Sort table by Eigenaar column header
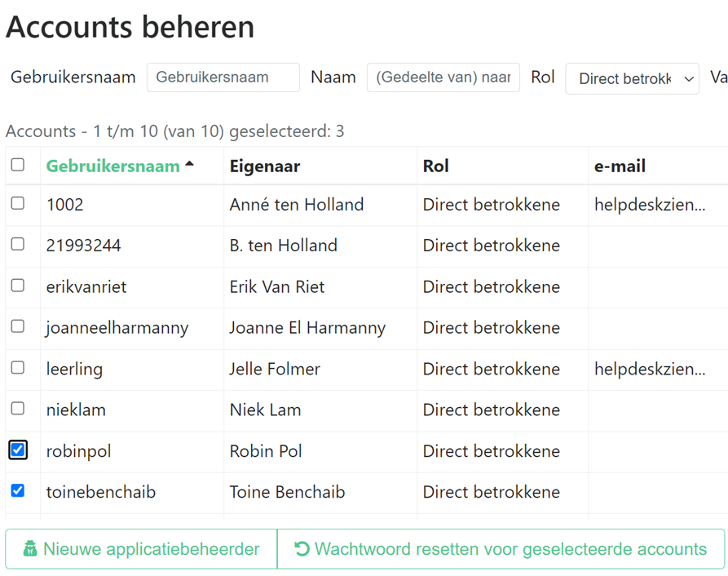Screen dimensions: 728x576 coord(265,166)
